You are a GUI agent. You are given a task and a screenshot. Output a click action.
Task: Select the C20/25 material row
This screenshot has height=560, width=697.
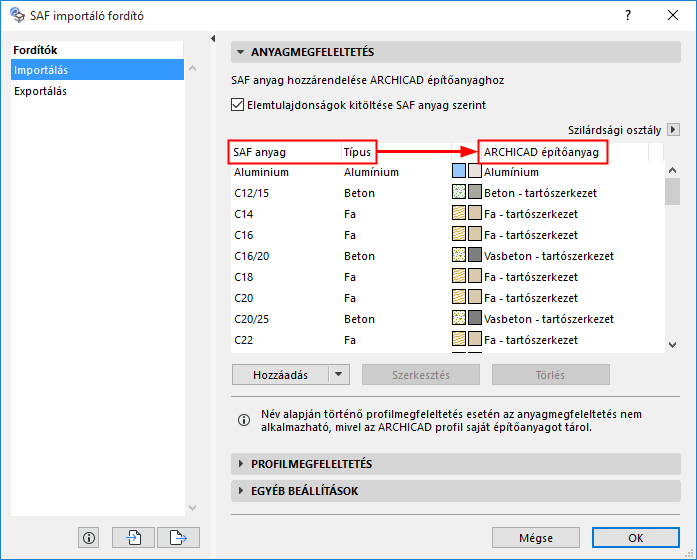448,318
